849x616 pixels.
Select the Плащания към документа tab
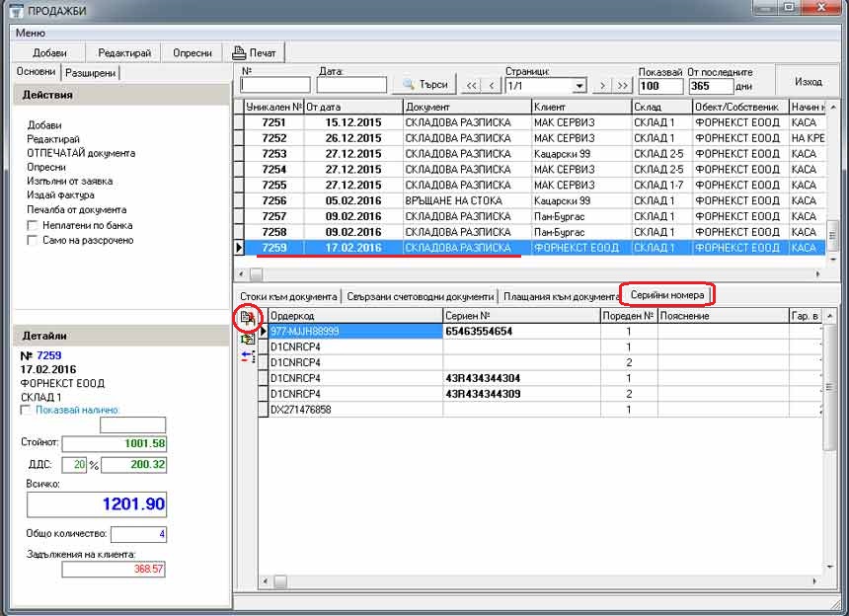[x=561, y=296]
